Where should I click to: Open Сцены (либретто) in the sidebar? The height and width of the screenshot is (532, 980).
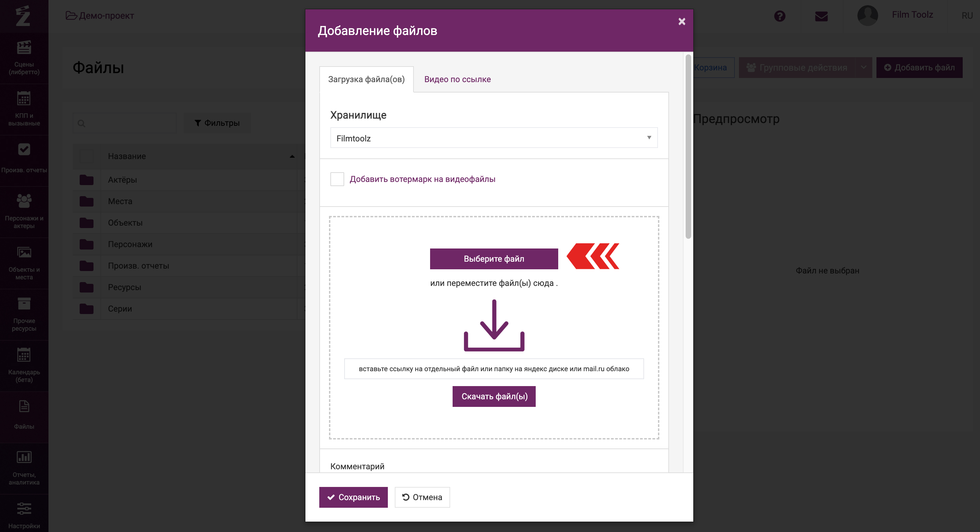click(24, 58)
